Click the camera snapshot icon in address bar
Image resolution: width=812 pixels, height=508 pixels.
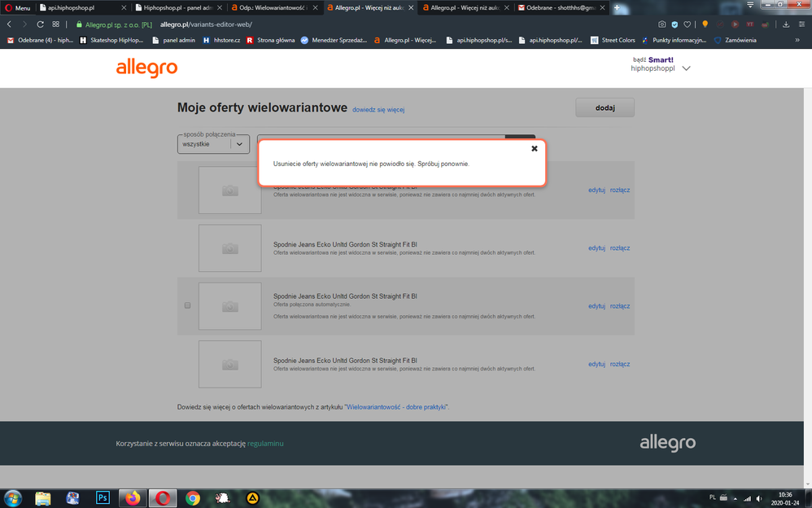pos(661,24)
